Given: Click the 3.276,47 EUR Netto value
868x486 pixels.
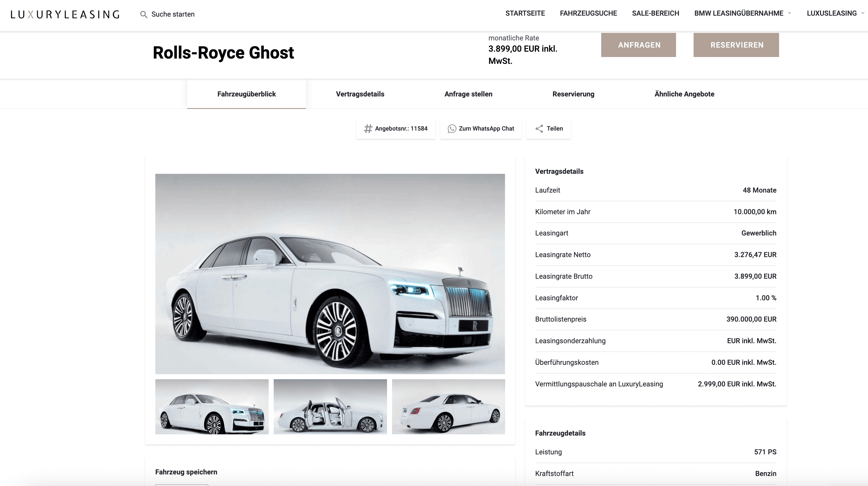Looking at the screenshot, I should pyautogui.click(x=755, y=255).
